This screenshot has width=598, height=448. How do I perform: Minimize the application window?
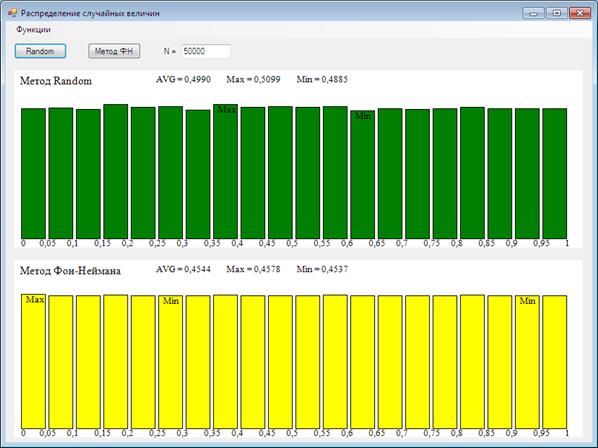(534, 13)
